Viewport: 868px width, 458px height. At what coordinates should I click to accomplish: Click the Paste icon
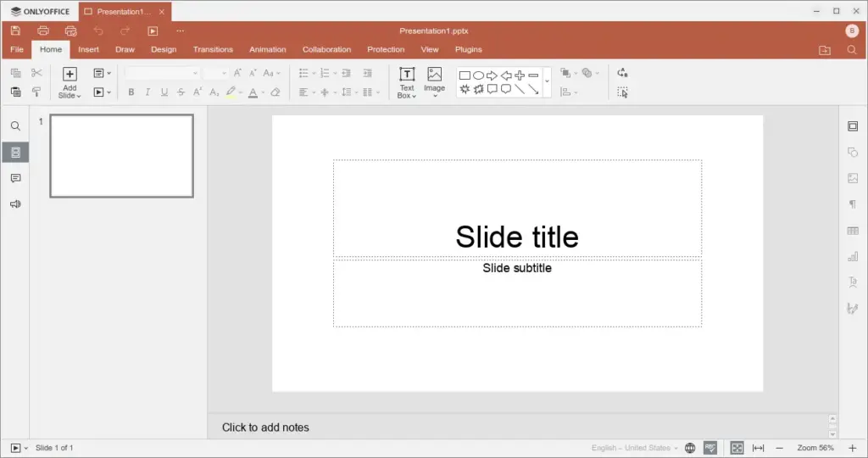click(15, 92)
